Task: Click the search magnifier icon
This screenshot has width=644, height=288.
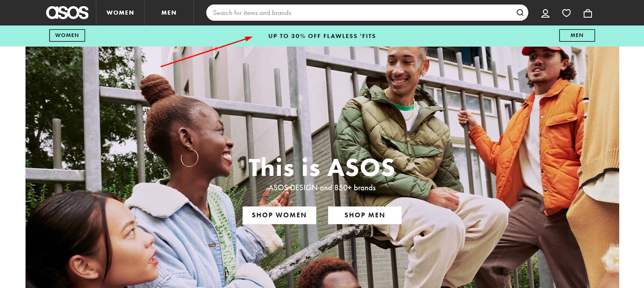Action: (x=520, y=12)
